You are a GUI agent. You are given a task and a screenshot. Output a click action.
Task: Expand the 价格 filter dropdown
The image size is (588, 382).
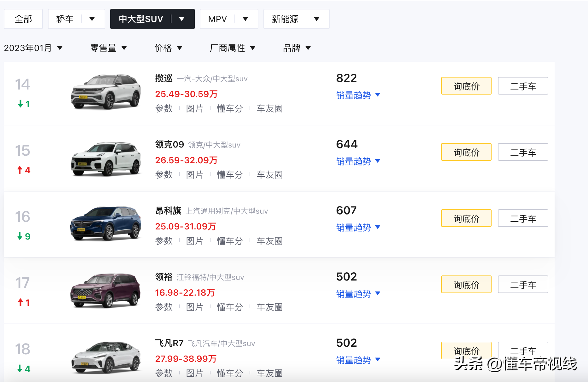coord(168,48)
